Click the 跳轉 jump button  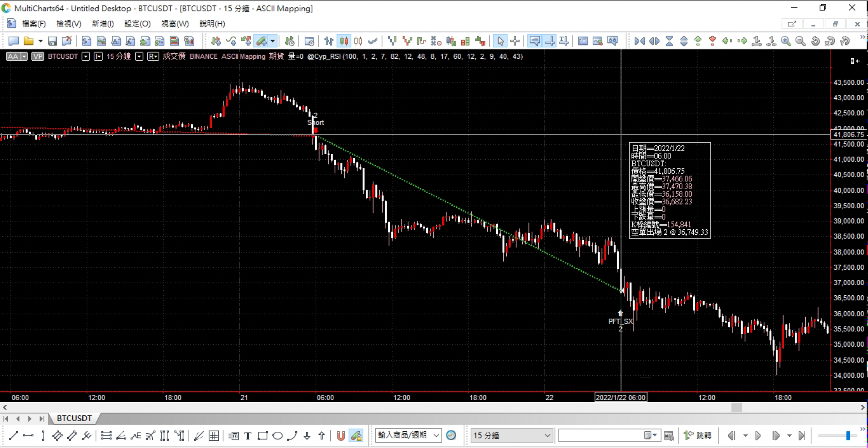(698, 435)
